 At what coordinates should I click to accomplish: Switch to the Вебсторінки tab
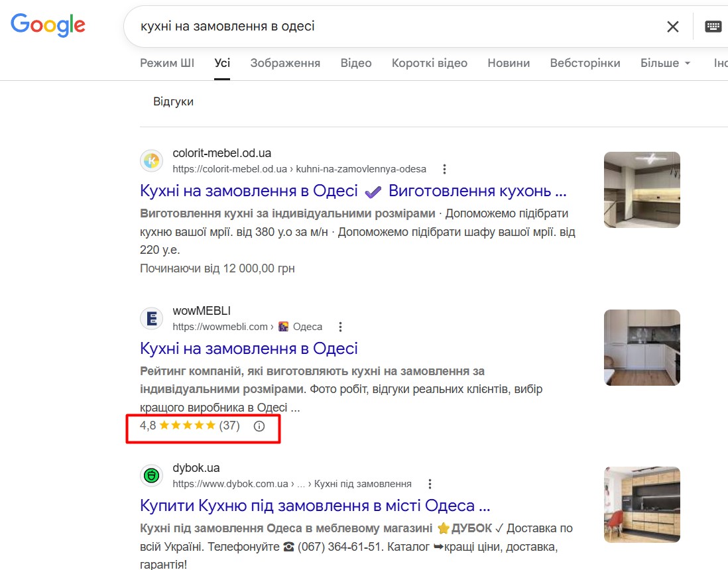[585, 63]
